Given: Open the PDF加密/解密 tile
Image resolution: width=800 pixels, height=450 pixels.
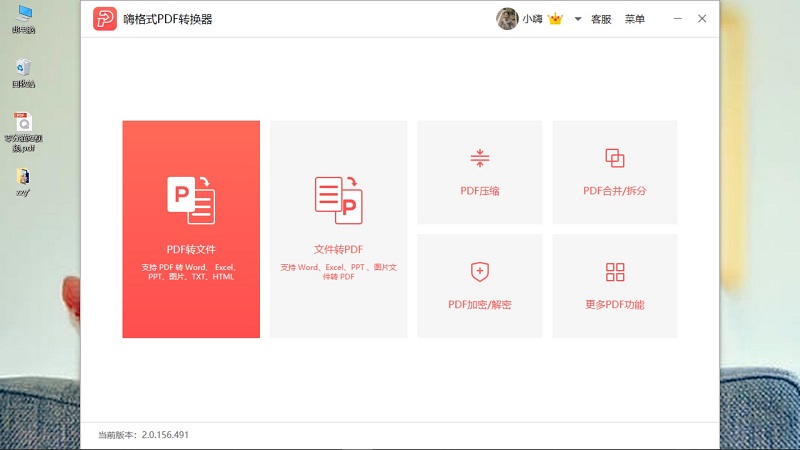Looking at the screenshot, I should click(480, 286).
